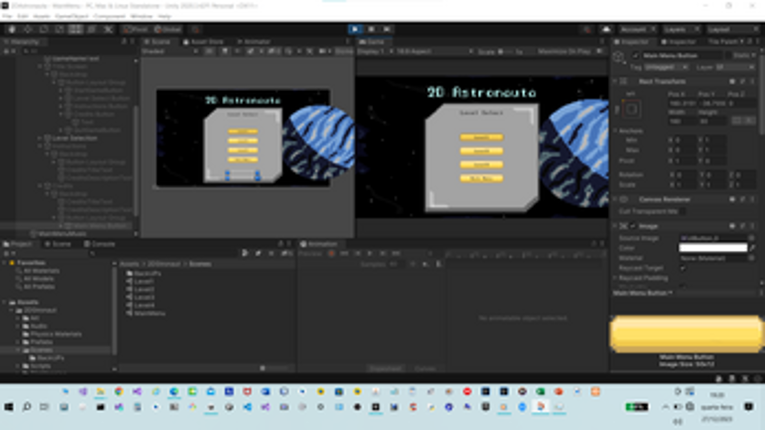Screen dimensions: 765x430
Task: Click the Animation record button
Action: click(x=331, y=254)
